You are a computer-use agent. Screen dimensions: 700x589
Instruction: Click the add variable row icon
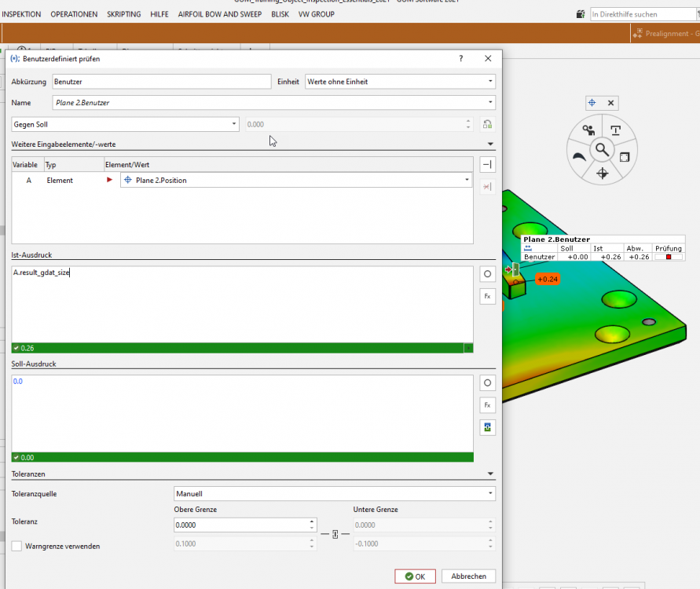click(x=487, y=164)
